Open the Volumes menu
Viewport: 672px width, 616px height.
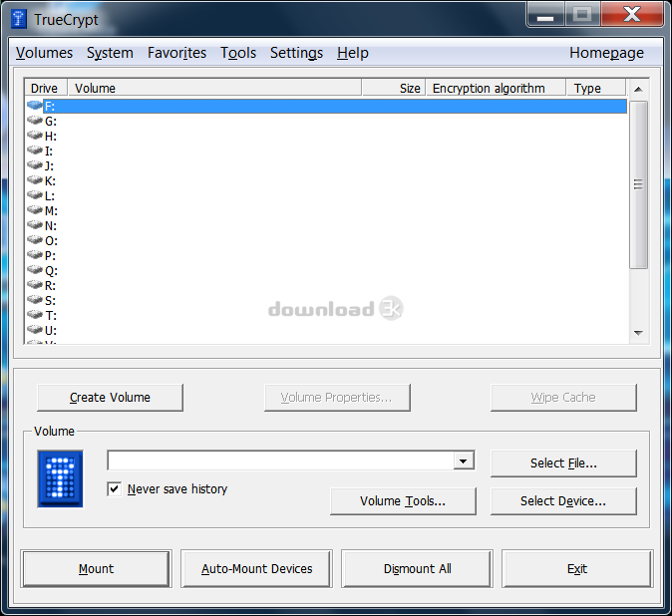tap(44, 53)
